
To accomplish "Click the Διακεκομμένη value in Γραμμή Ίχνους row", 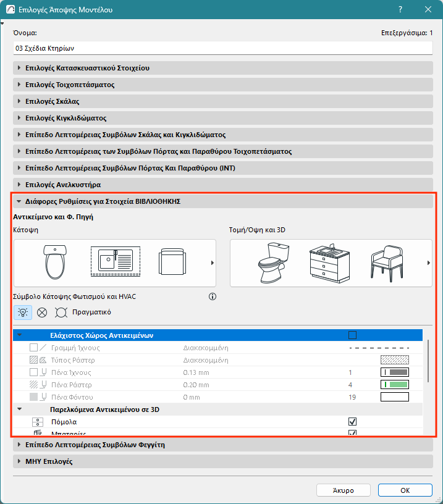I will tap(206, 348).
